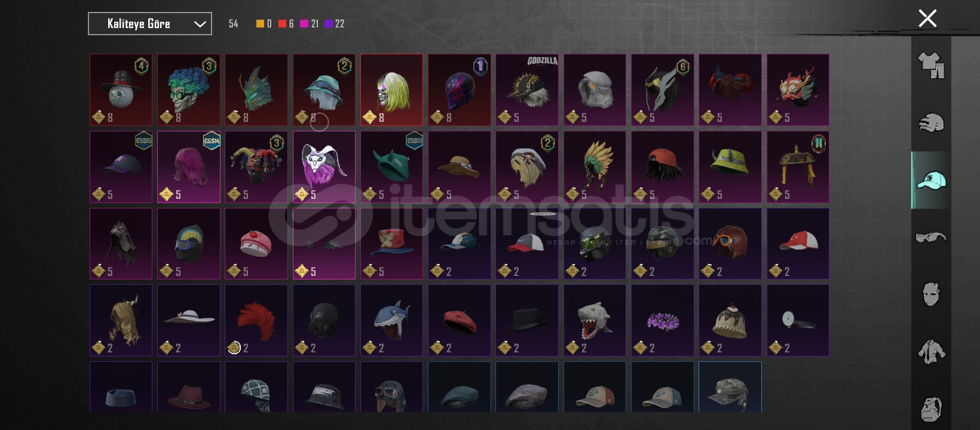Select the feathered headdress item
Screen dimensions: 980x430
[x=595, y=167]
